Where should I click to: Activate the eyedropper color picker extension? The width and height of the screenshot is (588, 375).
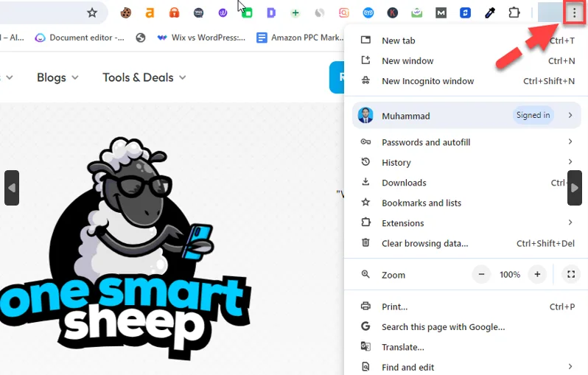(x=490, y=13)
